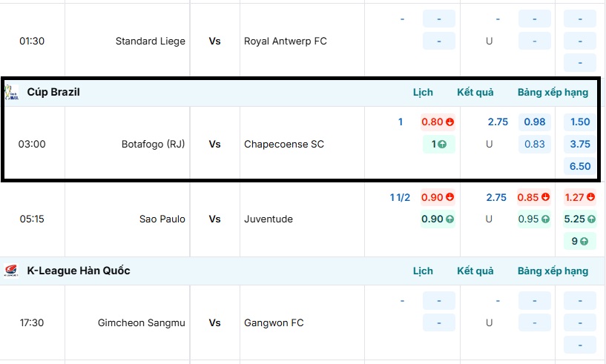Image resolution: width=606 pixels, height=364 pixels.
Task: Click red down arrow beside 0.80 odds
Action: click(449, 122)
